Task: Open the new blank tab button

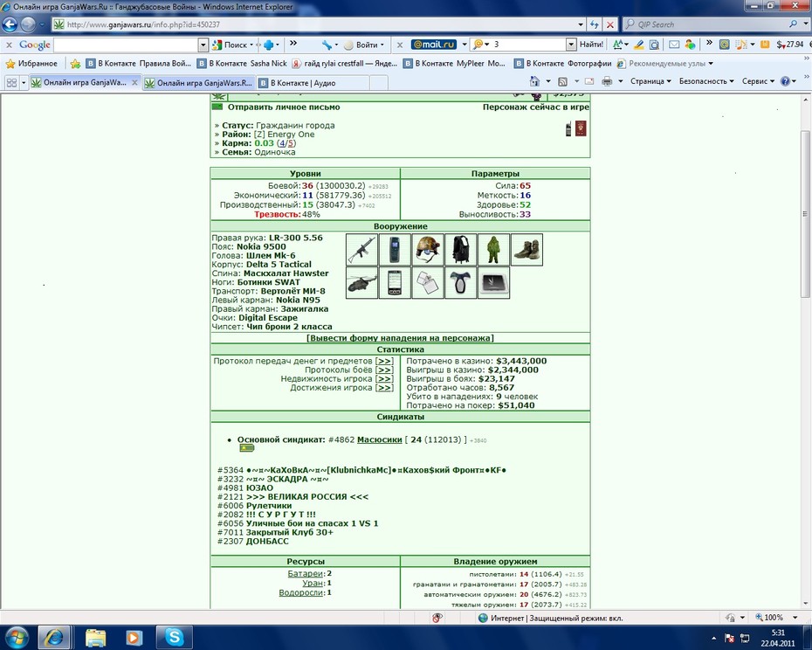Action: point(379,82)
